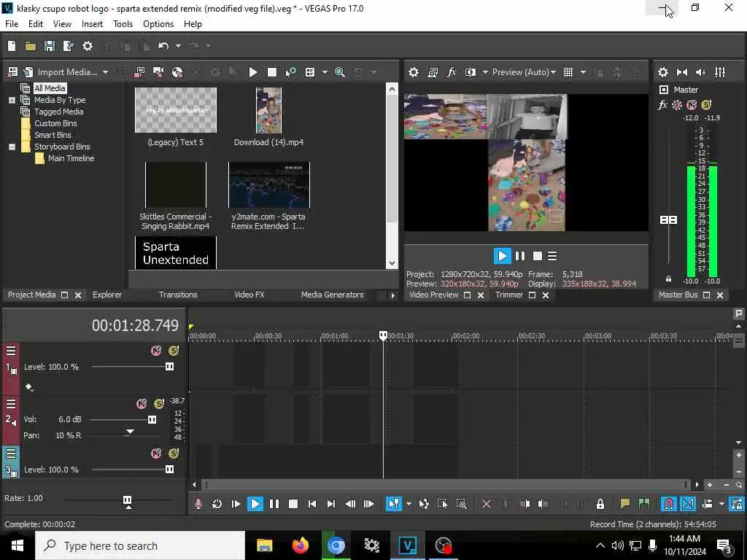Select the Envelope Edit tool
This screenshot has width=747, height=560.
pyautogui.click(x=424, y=504)
